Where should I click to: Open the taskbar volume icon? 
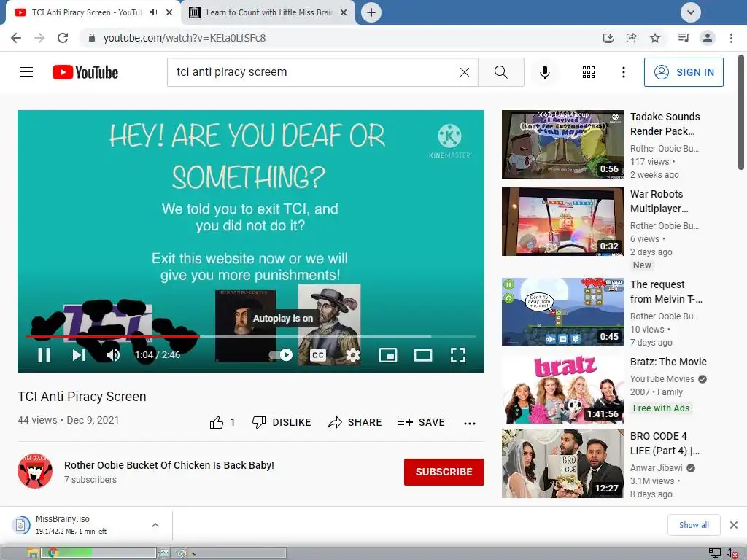pos(732,553)
